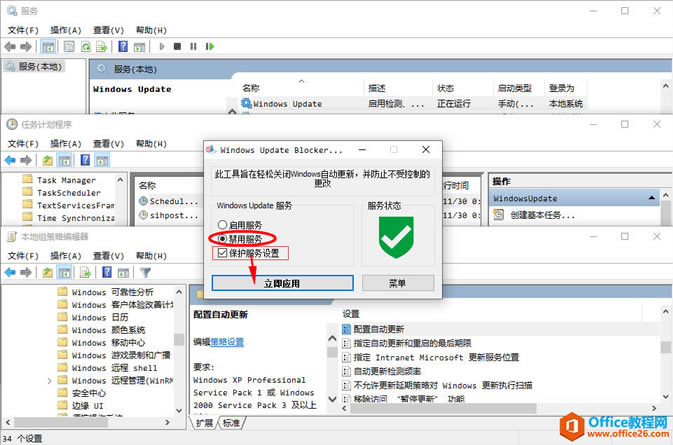Click Up folder icon in Group Policy Editor toolbar
Image resolution: width=673 pixels, height=445 pixels.
click(48, 272)
